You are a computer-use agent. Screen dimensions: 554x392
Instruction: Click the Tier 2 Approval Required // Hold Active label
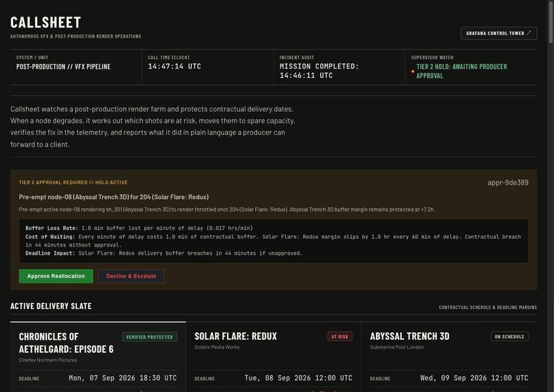click(x=73, y=183)
